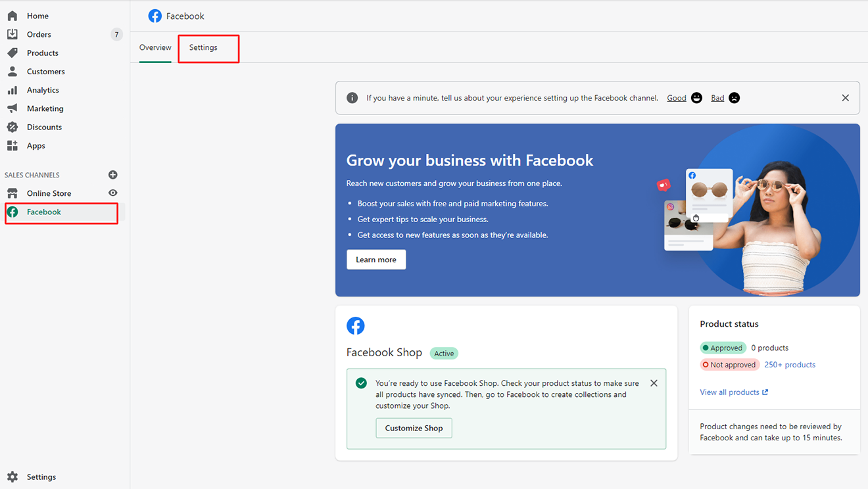Click the Home house icon in sidebar
868x489 pixels.
coord(12,16)
